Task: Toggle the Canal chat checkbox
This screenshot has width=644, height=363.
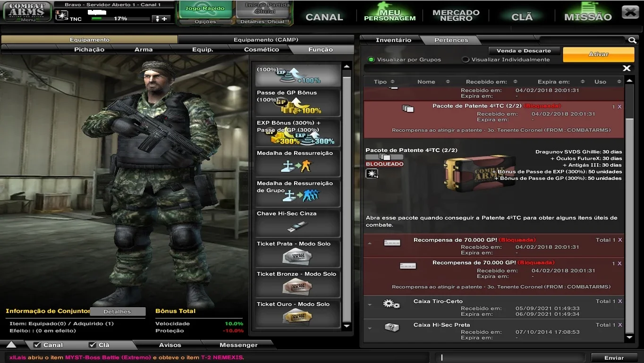Action: pyautogui.click(x=37, y=345)
